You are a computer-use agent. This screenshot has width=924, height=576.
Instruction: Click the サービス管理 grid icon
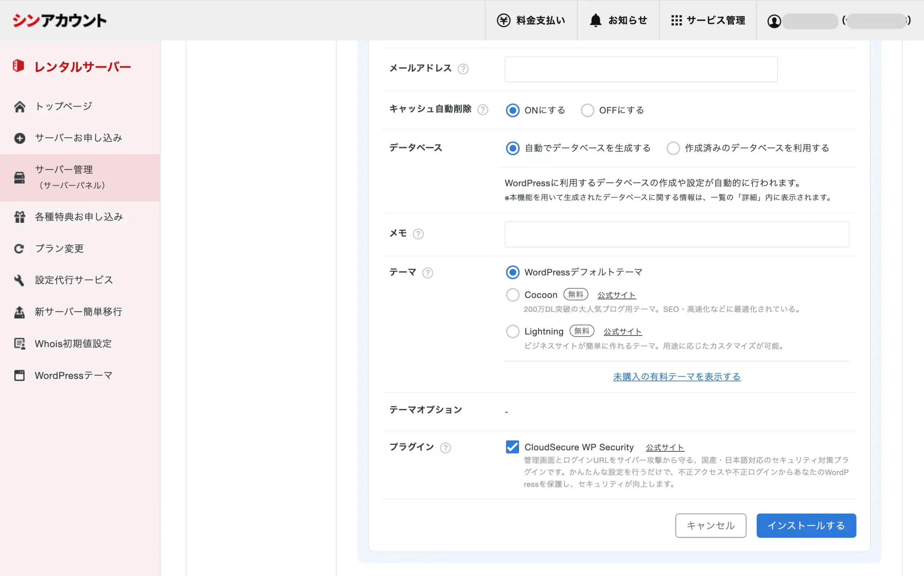(676, 20)
